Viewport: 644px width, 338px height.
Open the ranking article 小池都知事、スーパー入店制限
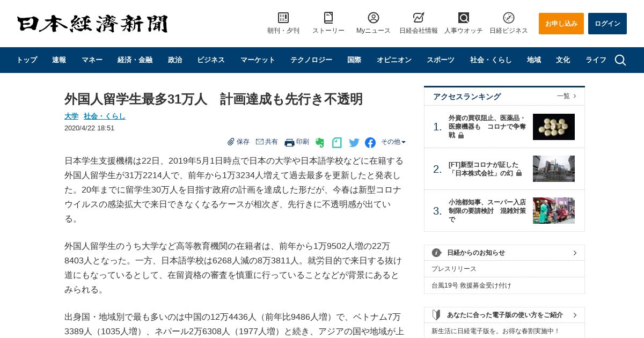(487, 211)
